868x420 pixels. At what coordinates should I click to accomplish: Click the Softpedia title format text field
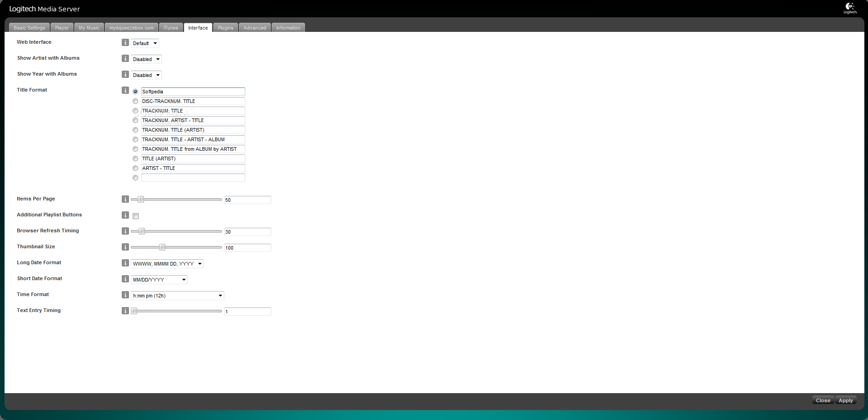click(193, 92)
